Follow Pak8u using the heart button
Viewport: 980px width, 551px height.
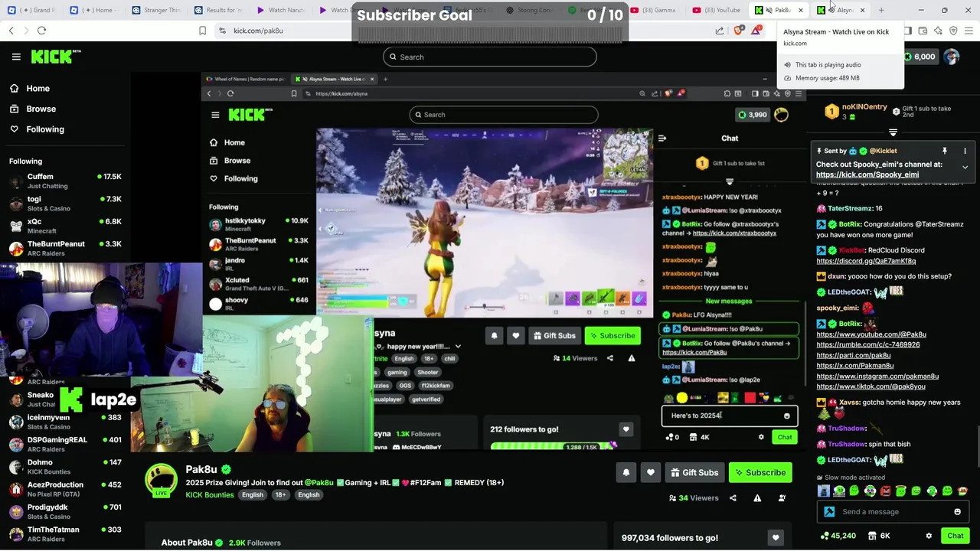pos(650,473)
